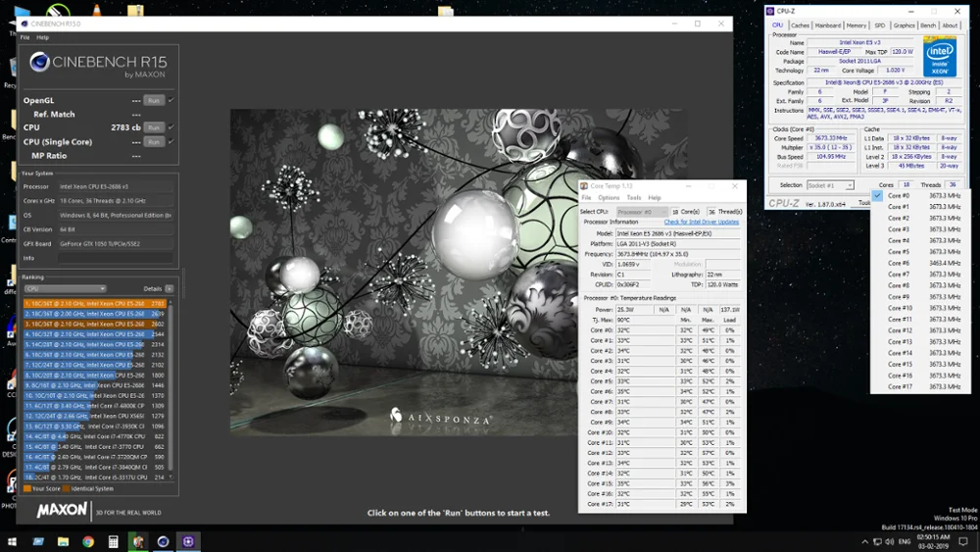Open the Bench tab in CPU-Z
Viewport: 980px width, 552px height.
928,25
